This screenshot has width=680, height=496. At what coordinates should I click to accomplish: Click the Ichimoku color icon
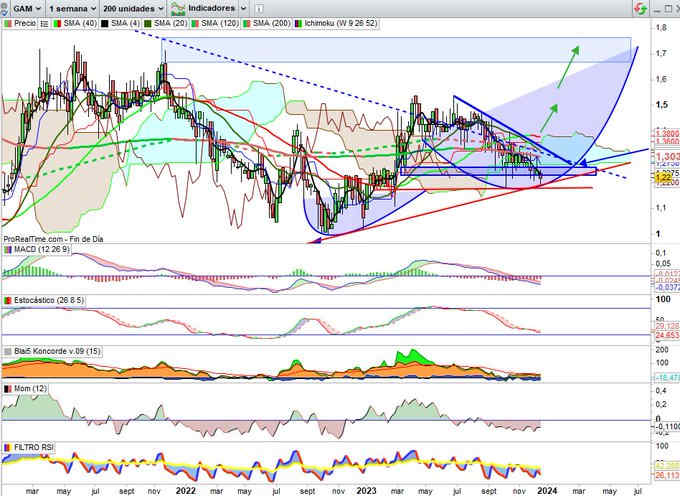click(298, 24)
